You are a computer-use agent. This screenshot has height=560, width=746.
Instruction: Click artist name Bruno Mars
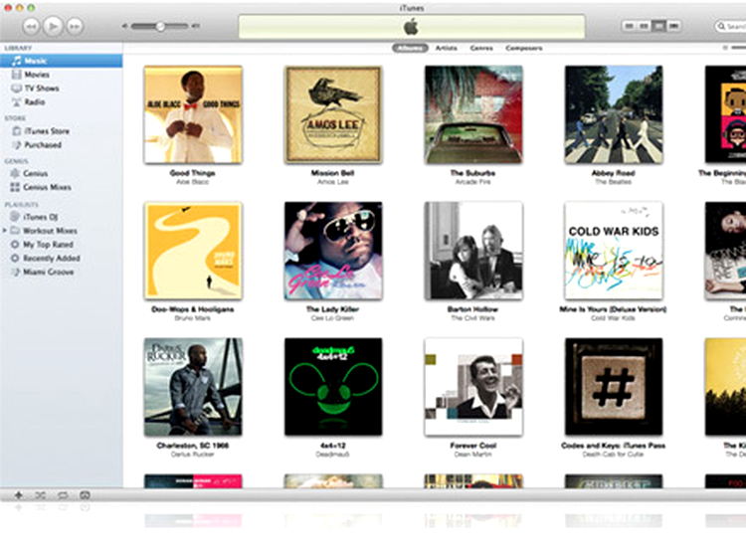tap(193, 318)
